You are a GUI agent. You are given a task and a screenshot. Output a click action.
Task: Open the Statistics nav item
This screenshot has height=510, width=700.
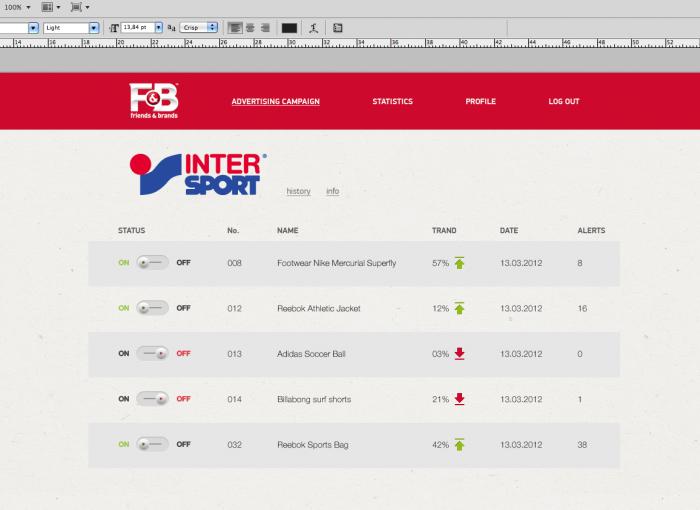[x=392, y=101]
